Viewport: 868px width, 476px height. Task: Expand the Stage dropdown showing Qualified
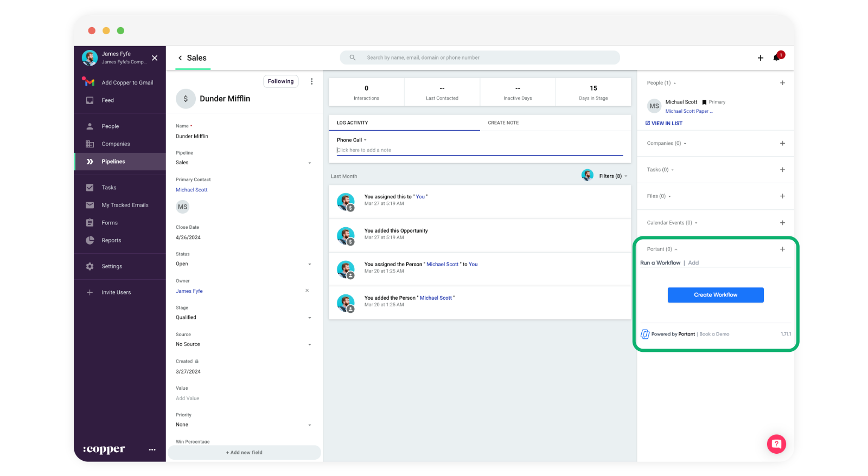coord(310,318)
